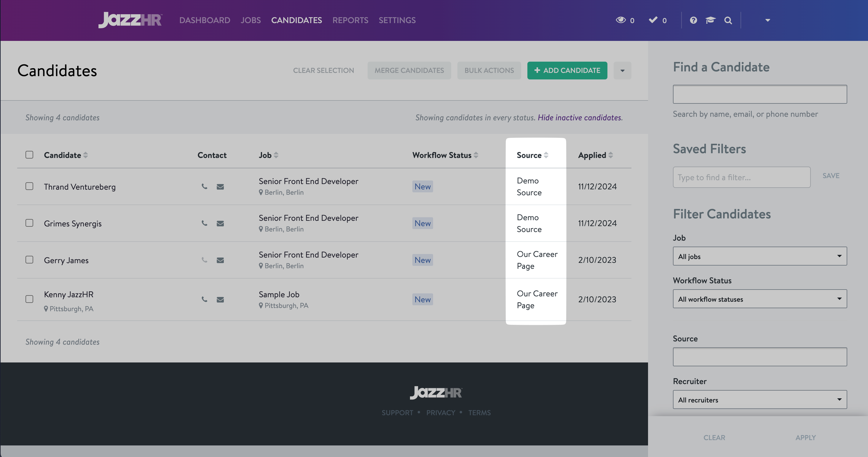Open Senior Front End Developer in Thrand row

pyautogui.click(x=309, y=181)
